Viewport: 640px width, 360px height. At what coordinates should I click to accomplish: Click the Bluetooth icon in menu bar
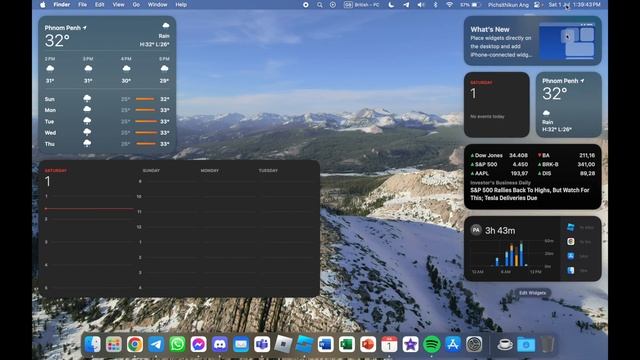click(436, 4)
